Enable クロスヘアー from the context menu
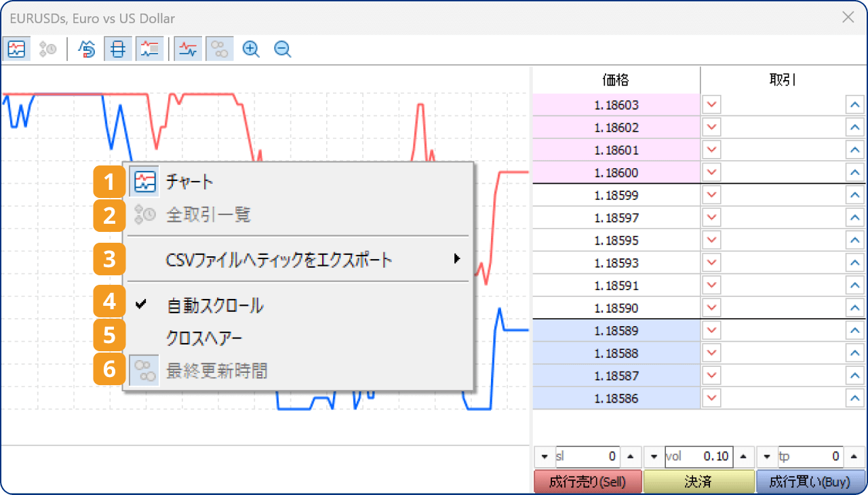The height and width of the screenshot is (495, 868). coord(203,336)
